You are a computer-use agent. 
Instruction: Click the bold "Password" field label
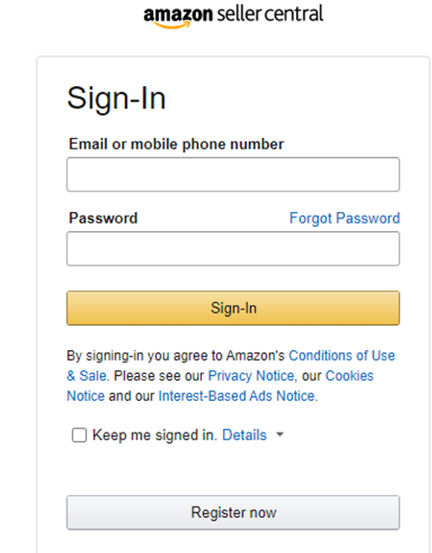click(x=103, y=218)
